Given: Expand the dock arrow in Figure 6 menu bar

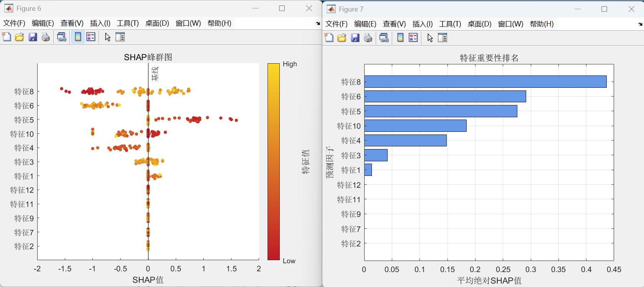Looking at the screenshot, I should click(318, 24).
